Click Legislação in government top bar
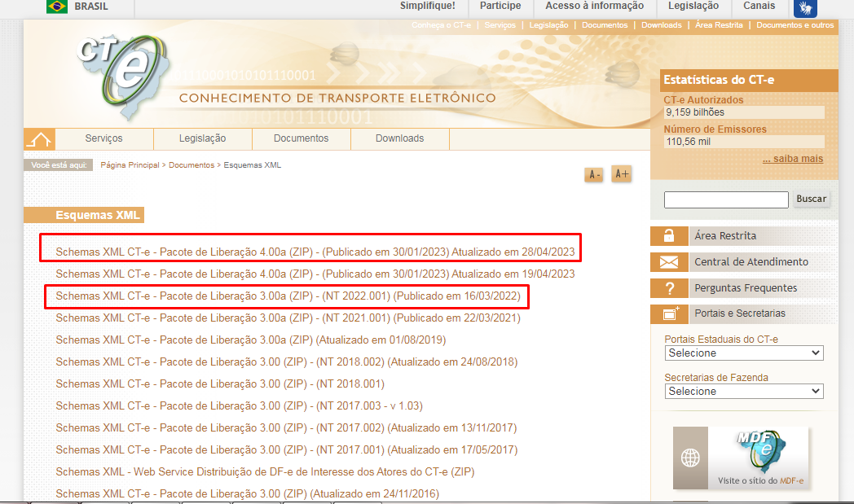Viewport: 854px width, 504px height. tap(693, 6)
